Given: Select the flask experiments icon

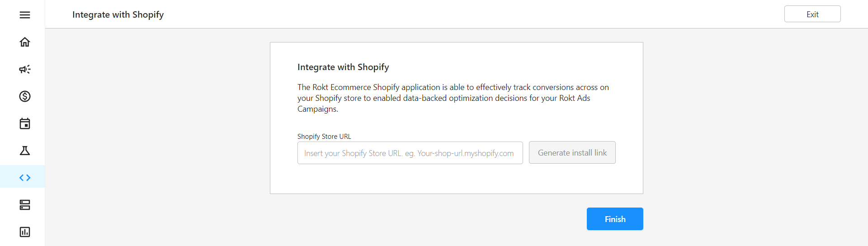Looking at the screenshot, I should click(x=25, y=151).
